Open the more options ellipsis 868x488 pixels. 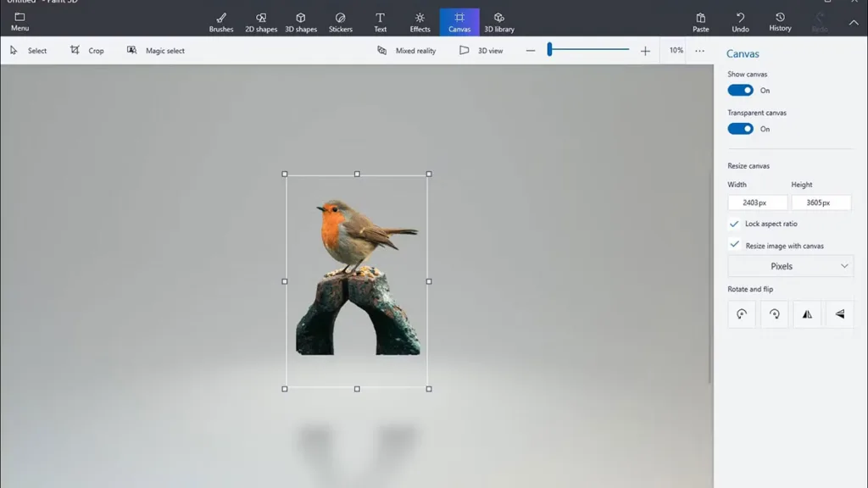pyautogui.click(x=699, y=51)
